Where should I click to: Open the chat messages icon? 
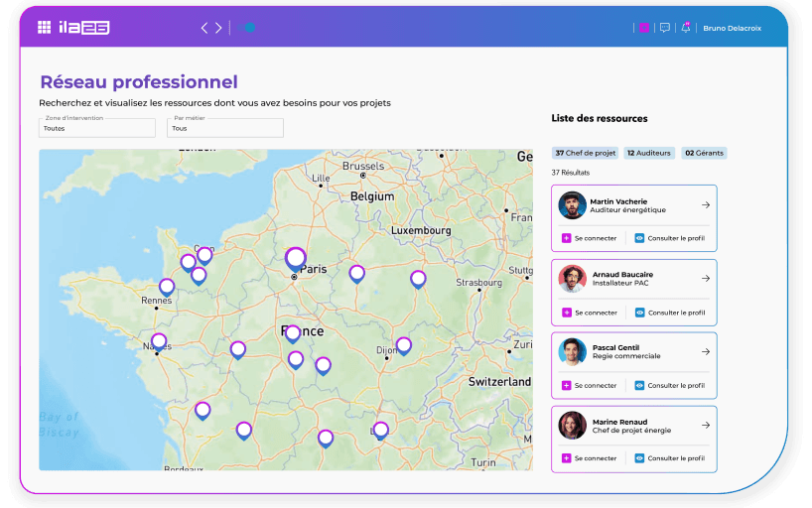[665, 28]
